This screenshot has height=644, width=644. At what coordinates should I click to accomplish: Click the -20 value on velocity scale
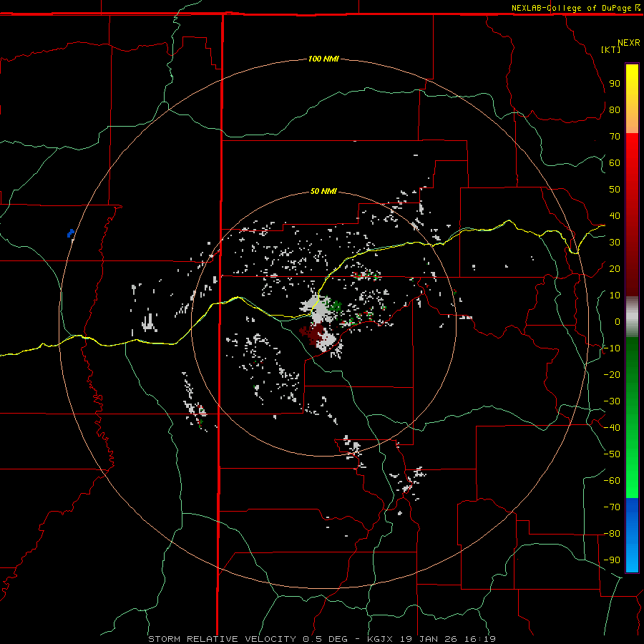[x=612, y=375]
